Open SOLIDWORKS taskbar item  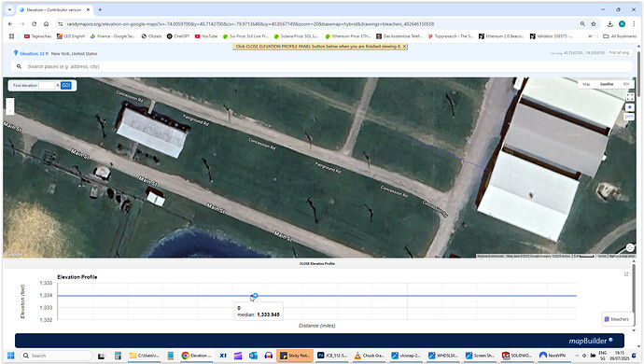517,356
